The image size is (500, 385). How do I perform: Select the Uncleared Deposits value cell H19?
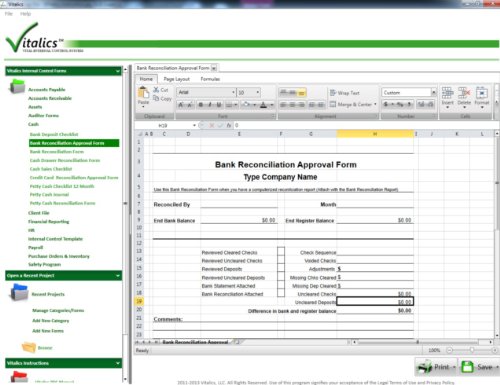point(375,301)
